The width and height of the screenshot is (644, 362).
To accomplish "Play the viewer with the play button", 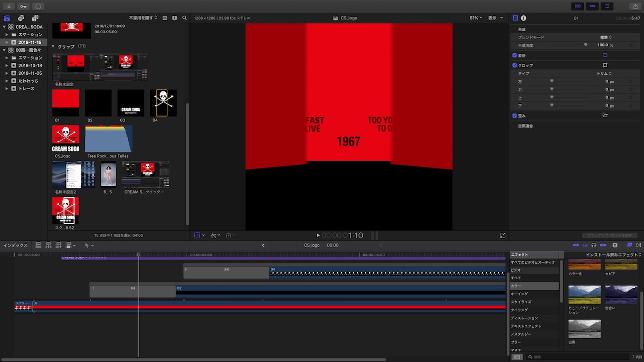I will (x=318, y=235).
